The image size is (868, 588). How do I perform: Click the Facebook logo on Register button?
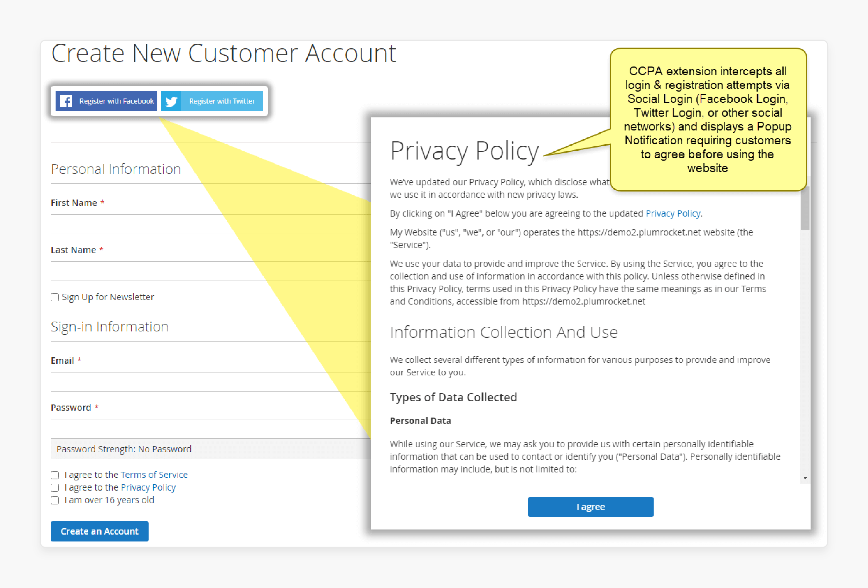[65, 100]
